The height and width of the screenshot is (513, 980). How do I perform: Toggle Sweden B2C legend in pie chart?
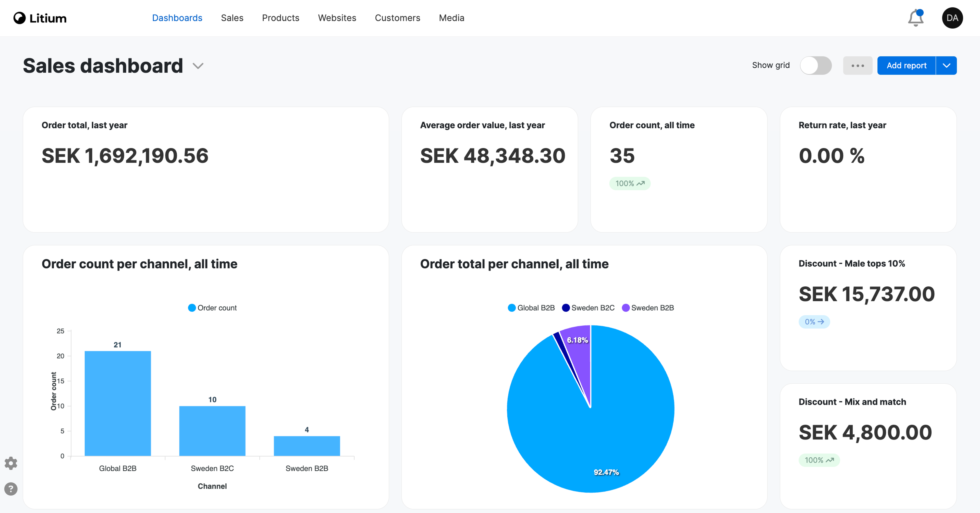588,308
